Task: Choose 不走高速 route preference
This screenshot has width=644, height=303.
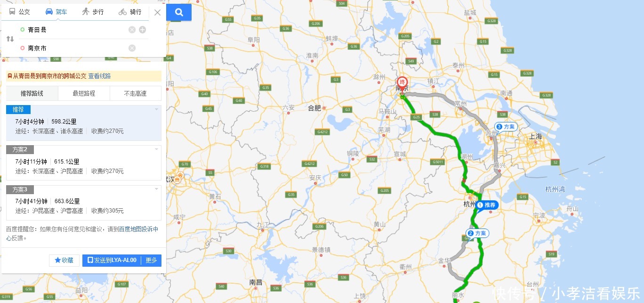Action: click(x=136, y=93)
